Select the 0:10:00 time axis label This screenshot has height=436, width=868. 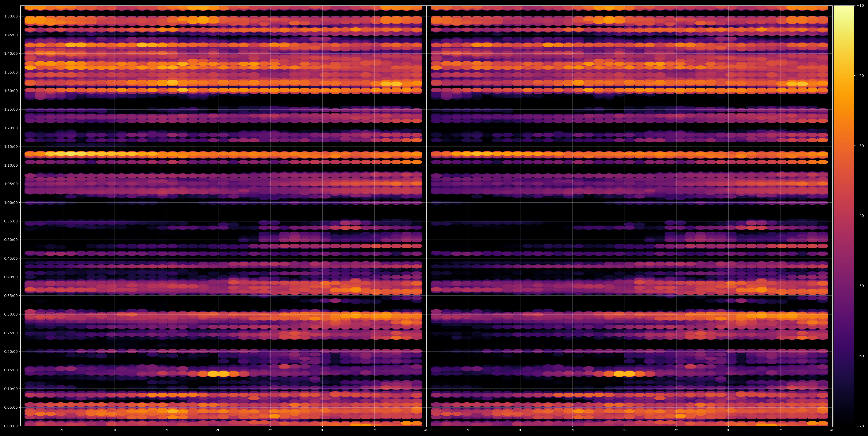pos(11,389)
